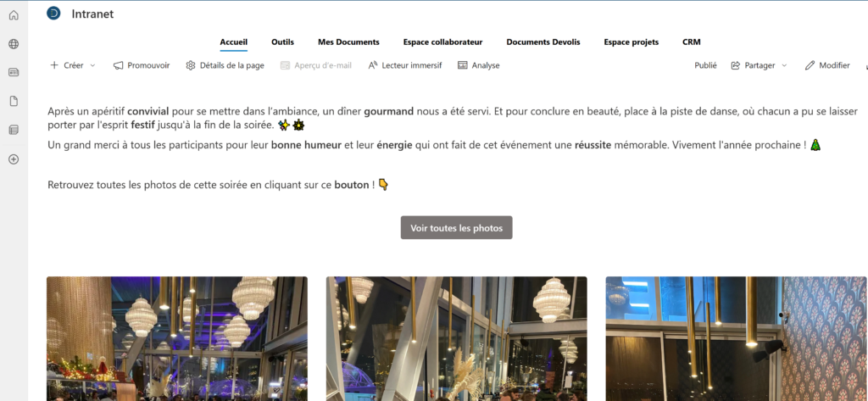Switch to the Outils navigation tab
Screen dimensions: 868x401
[282, 42]
